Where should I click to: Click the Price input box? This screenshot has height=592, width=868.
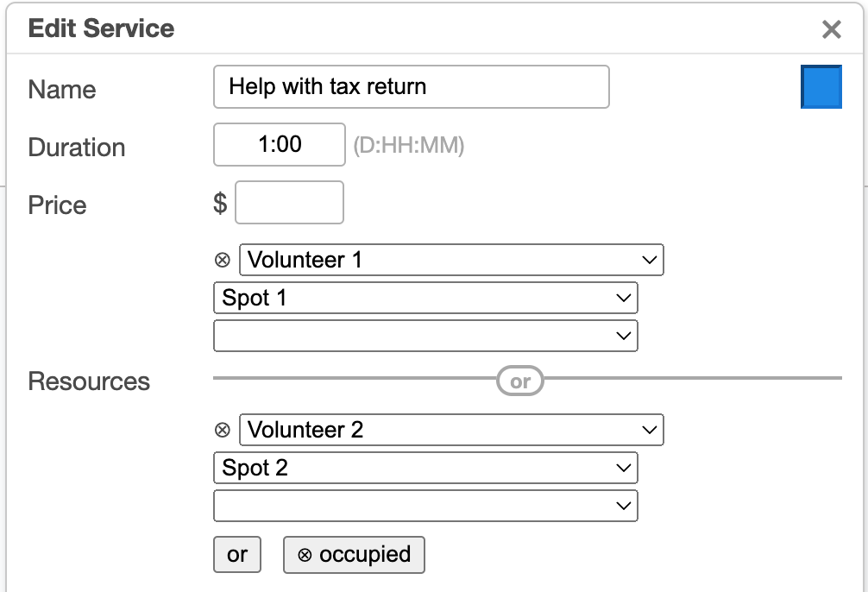pyautogui.click(x=289, y=203)
